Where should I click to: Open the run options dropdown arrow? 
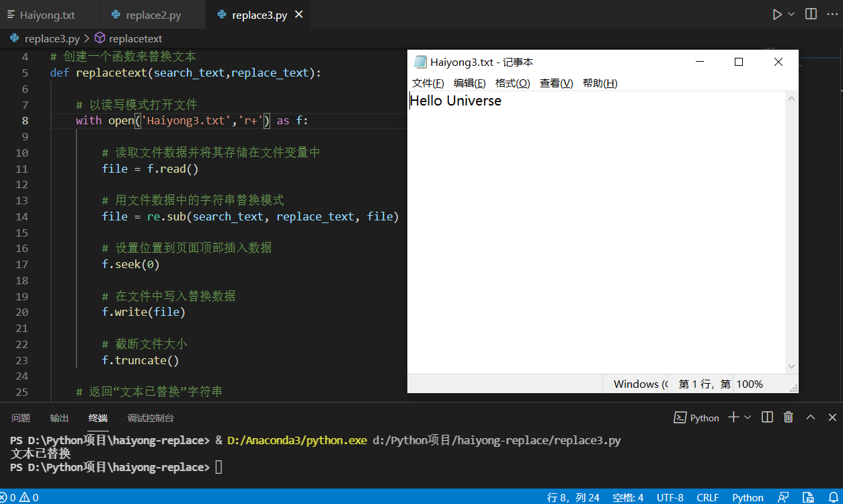791,14
